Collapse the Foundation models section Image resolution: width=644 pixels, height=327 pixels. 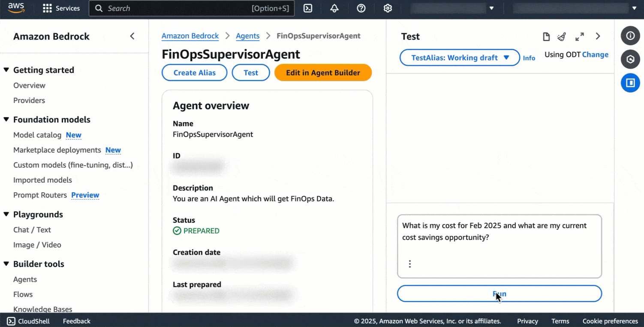tap(6, 120)
